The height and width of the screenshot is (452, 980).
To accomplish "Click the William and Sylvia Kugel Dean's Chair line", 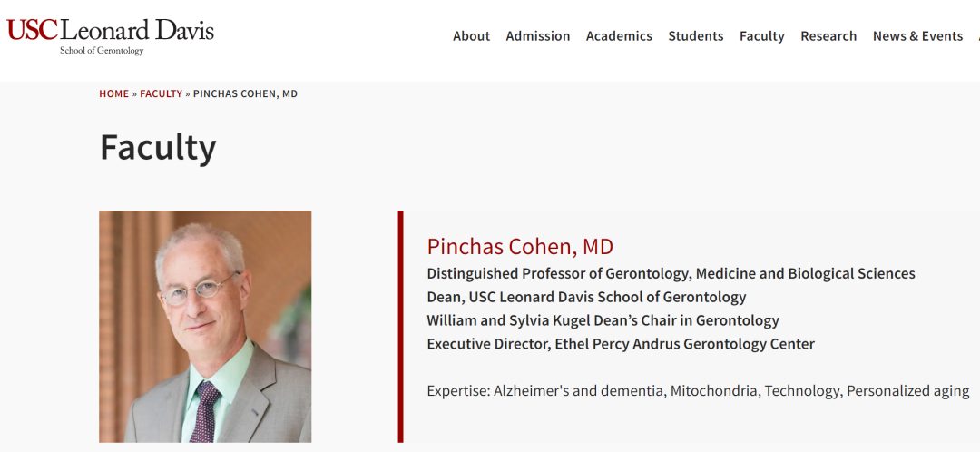I will (x=603, y=320).
